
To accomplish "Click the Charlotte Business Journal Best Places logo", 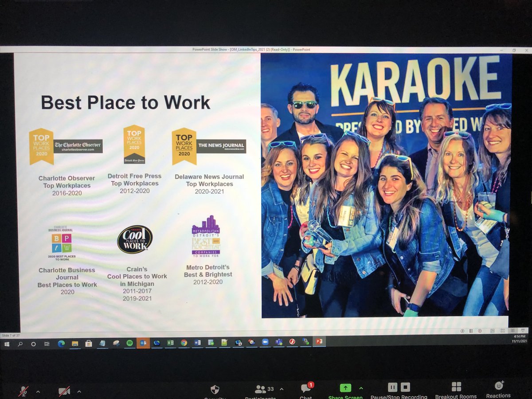I will point(62,243).
